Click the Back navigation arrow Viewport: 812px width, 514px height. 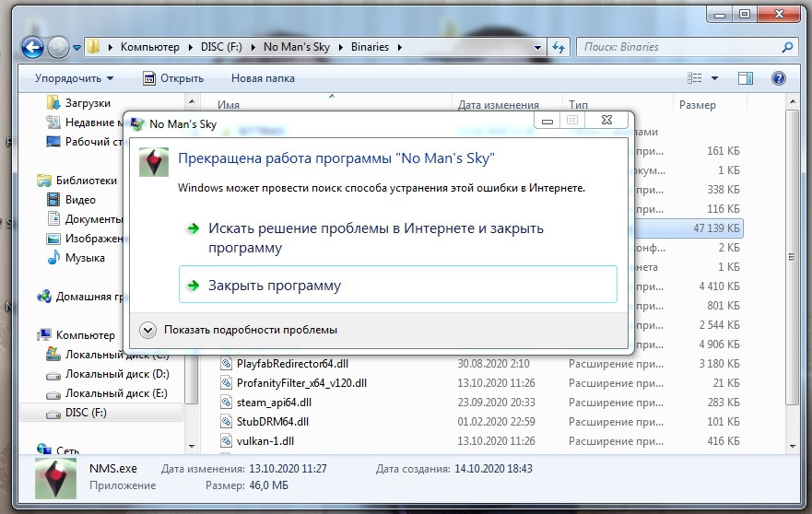32,48
